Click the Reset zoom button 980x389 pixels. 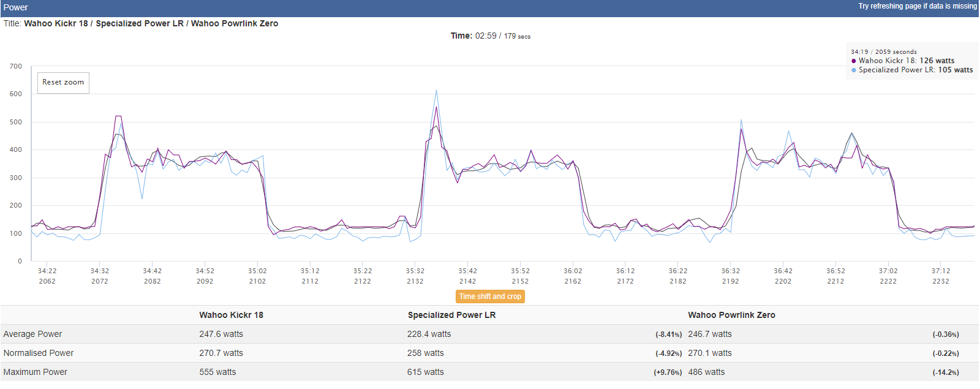(x=63, y=83)
